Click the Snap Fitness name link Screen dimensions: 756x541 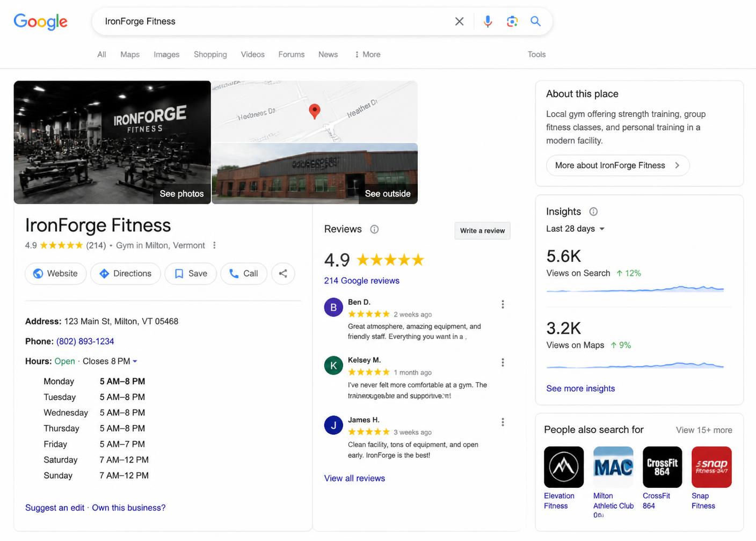coord(703,501)
